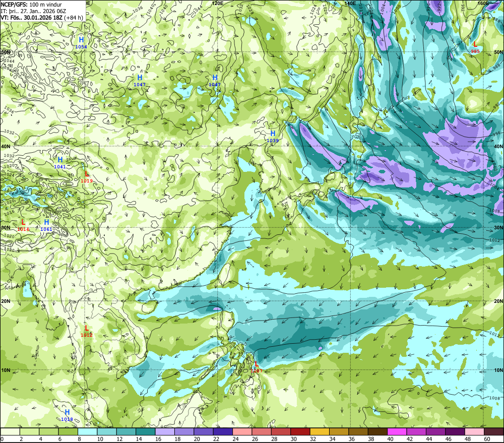Screen dimensions: 504x443
Task: Pick the pink swatch between 24 and 26
Action: pyautogui.click(x=242, y=431)
